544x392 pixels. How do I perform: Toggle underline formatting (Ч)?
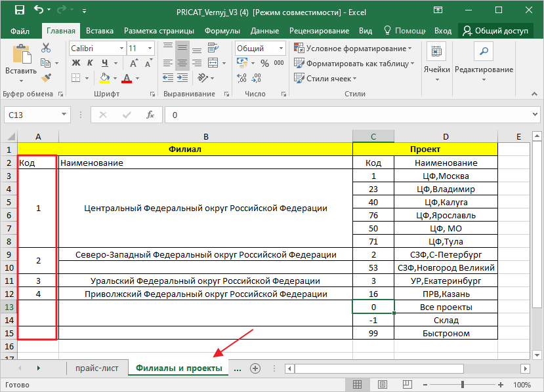tap(105, 63)
